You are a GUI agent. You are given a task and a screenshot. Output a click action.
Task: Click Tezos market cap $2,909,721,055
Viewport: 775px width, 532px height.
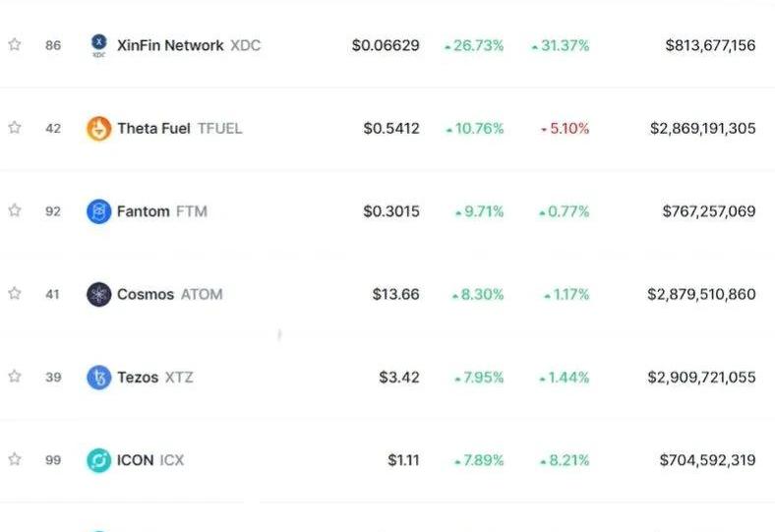[701, 378]
